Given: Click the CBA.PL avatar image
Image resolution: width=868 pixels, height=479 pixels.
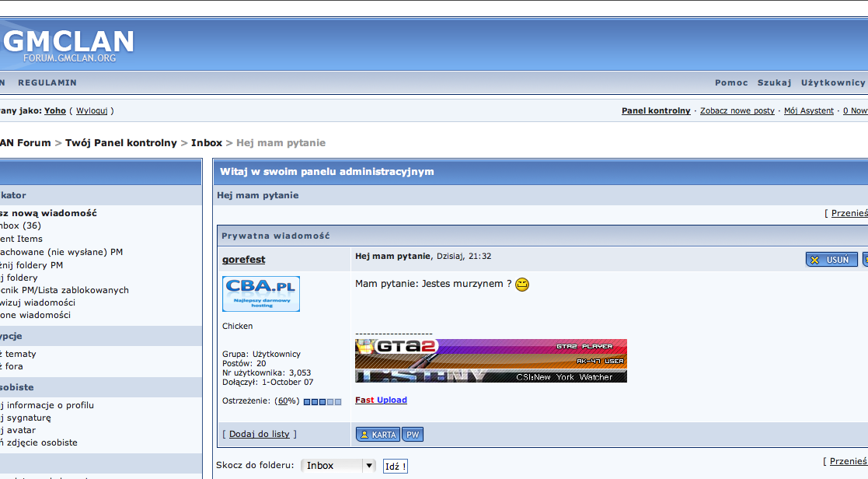Looking at the screenshot, I should (260, 294).
